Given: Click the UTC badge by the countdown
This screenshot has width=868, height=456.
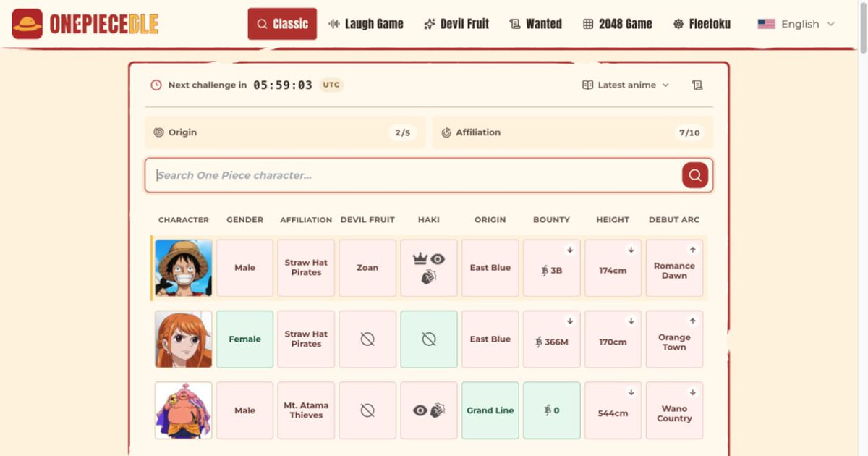Looking at the screenshot, I should point(331,85).
